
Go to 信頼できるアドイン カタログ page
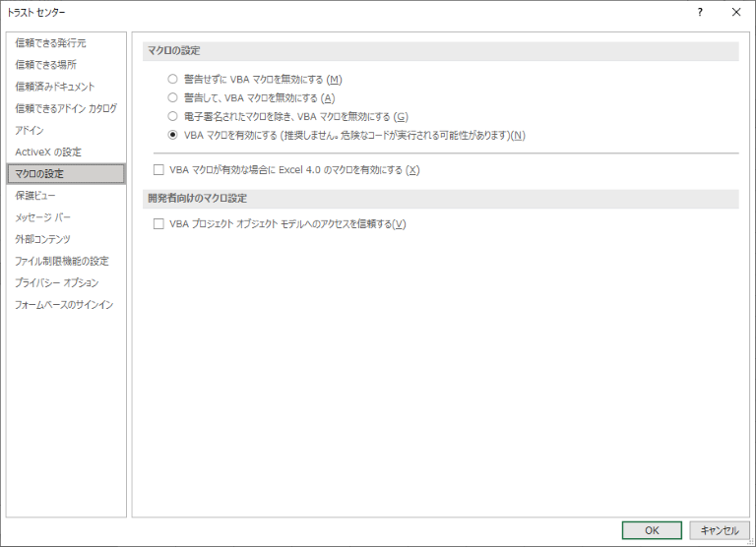[66, 108]
